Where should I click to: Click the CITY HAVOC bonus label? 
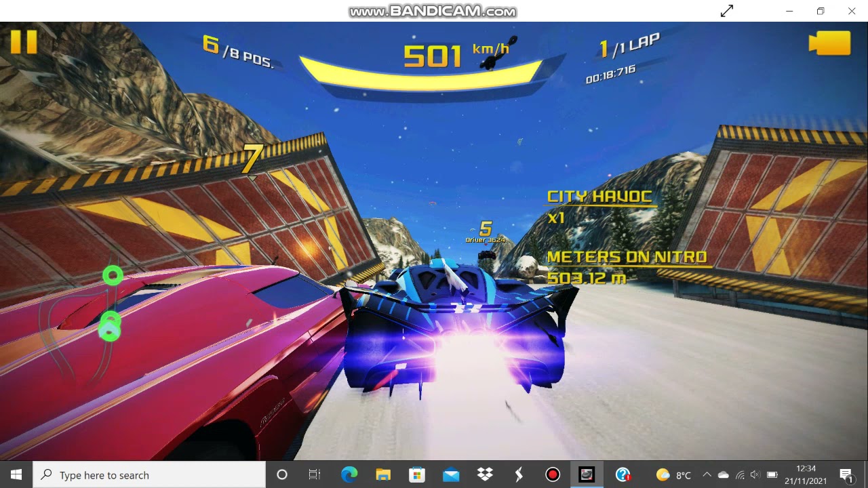pos(599,197)
